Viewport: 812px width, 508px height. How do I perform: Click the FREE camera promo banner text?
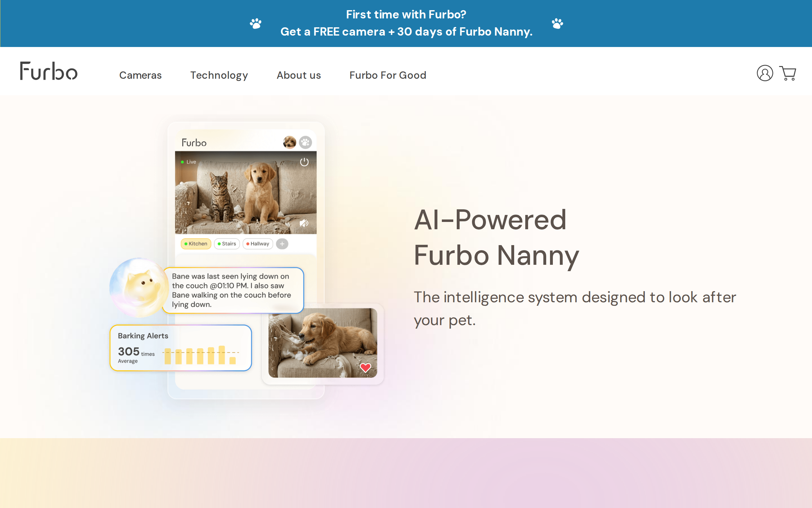(x=406, y=31)
